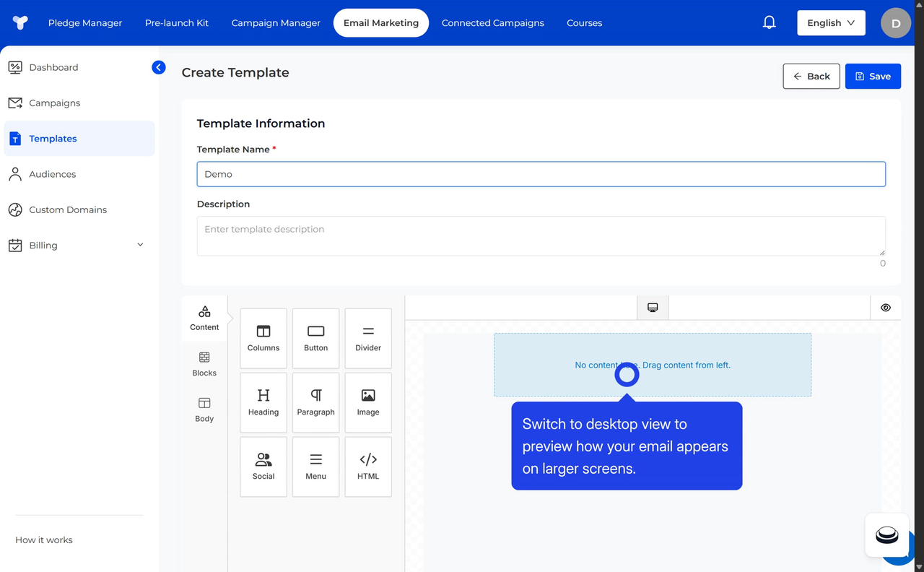
Task: Click the Save button
Action: [873, 77]
